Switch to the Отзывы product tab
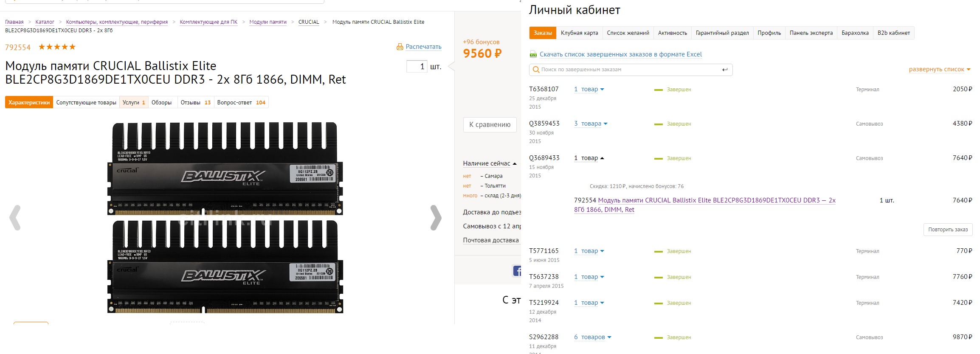The height and width of the screenshot is (354, 980). (195, 102)
